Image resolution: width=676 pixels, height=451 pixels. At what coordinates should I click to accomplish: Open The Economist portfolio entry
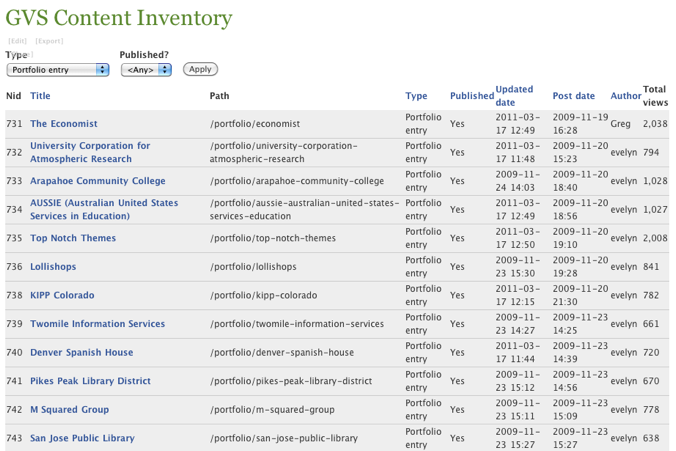click(x=64, y=124)
